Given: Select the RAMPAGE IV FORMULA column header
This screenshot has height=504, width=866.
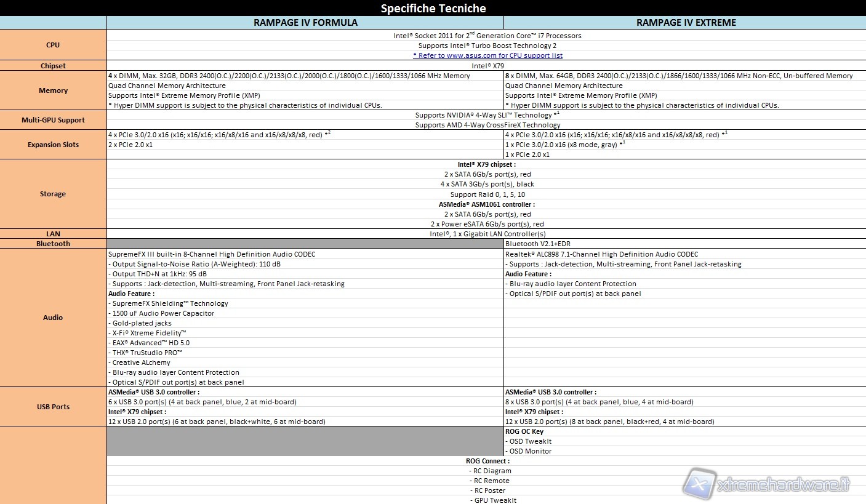Looking at the screenshot, I should [x=305, y=23].
